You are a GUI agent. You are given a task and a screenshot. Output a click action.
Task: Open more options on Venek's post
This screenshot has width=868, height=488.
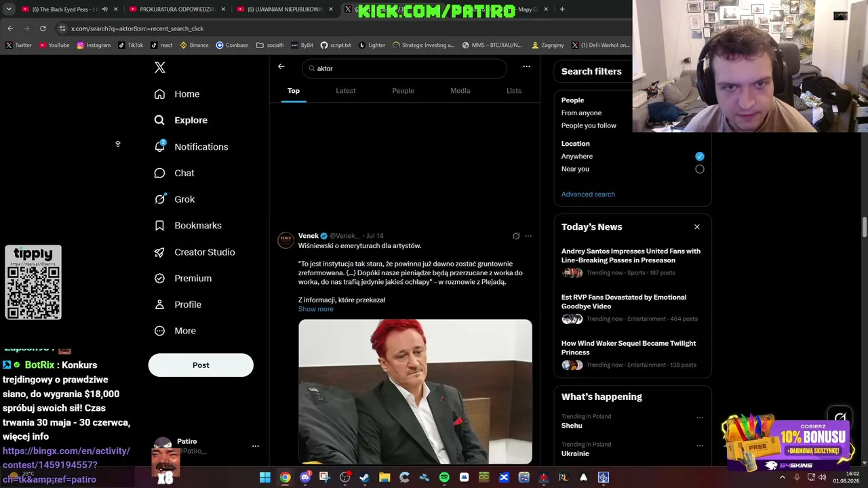(x=528, y=236)
